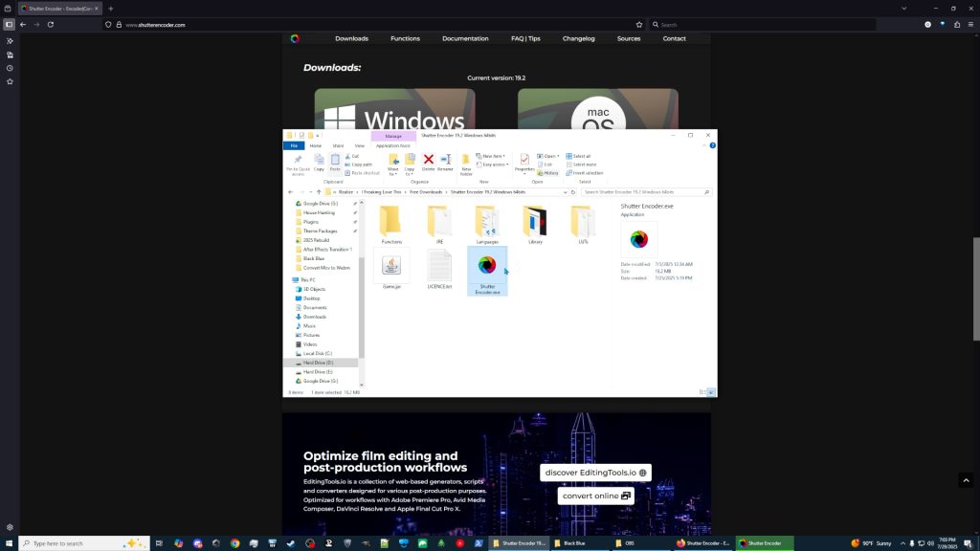This screenshot has height=551, width=980.
Task: Collapse the Explorer ribbon chevron
Action: [x=704, y=145]
